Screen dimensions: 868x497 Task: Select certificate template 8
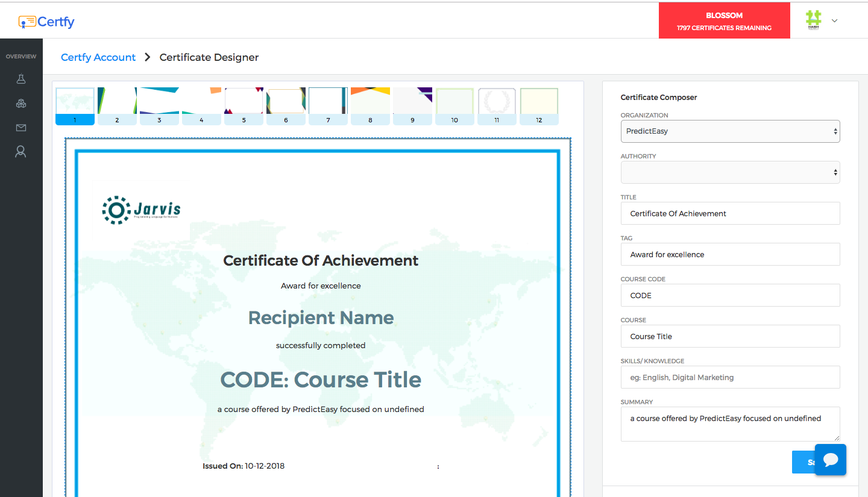click(x=370, y=107)
